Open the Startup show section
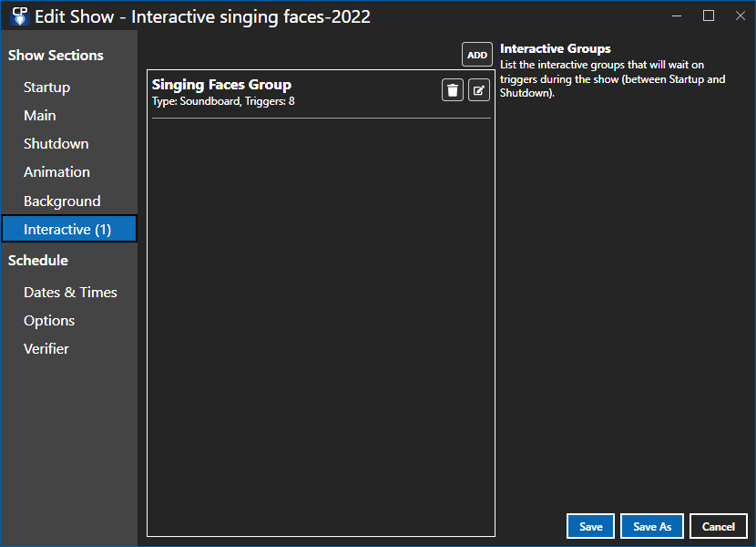The image size is (756, 547). click(46, 88)
